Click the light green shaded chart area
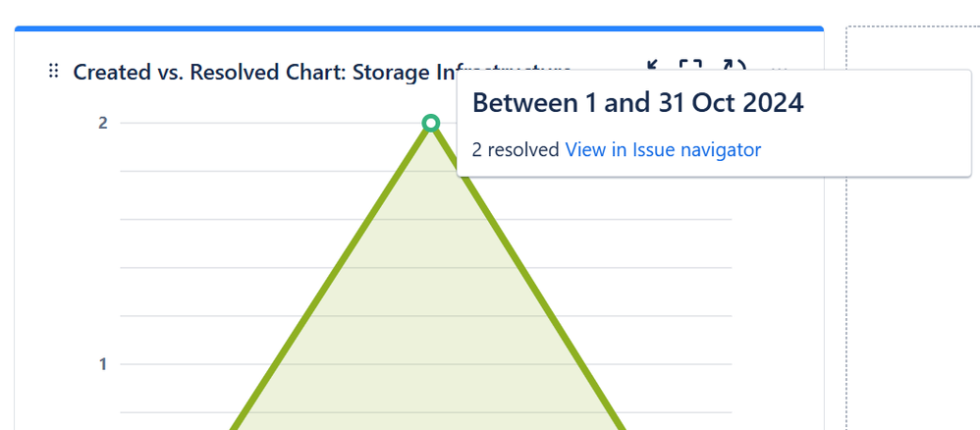Image resolution: width=980 pixels, height=430 pixels. coord(430,312)
